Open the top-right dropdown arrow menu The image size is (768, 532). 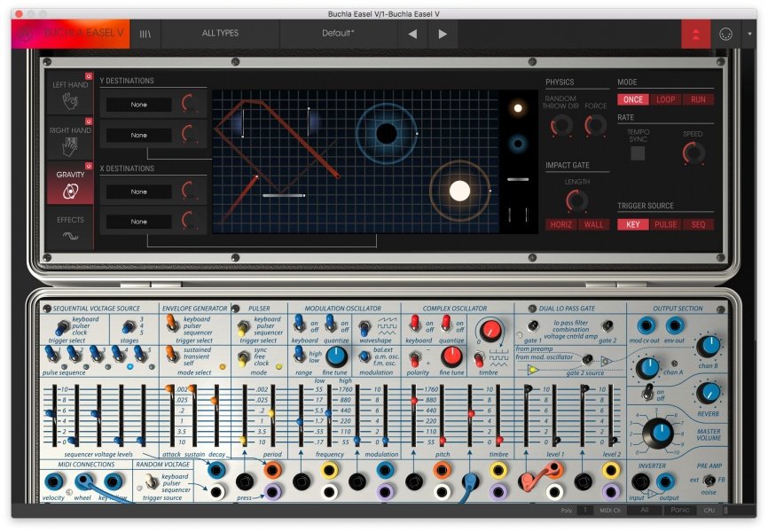click(x=749, y=35)
